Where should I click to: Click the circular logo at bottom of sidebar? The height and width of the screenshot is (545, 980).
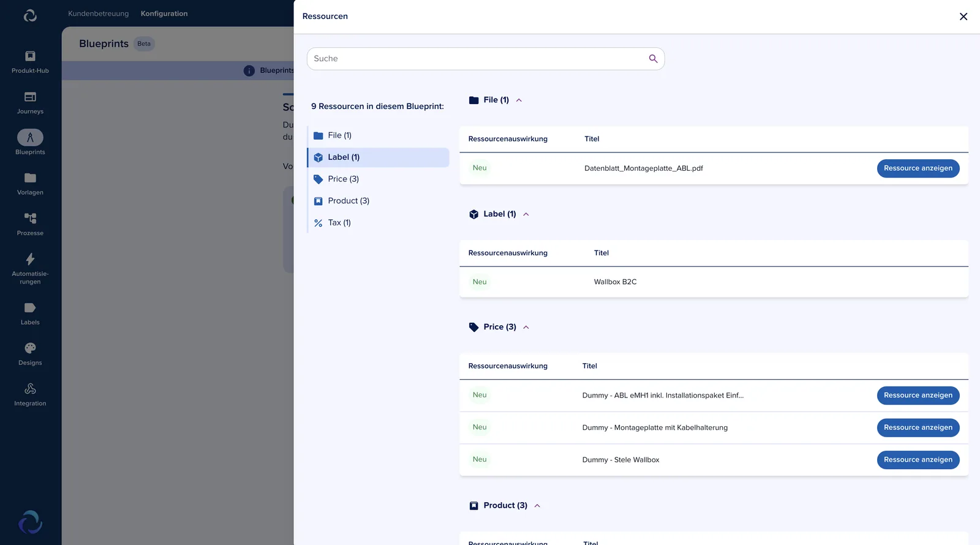(x=30, y=522)
